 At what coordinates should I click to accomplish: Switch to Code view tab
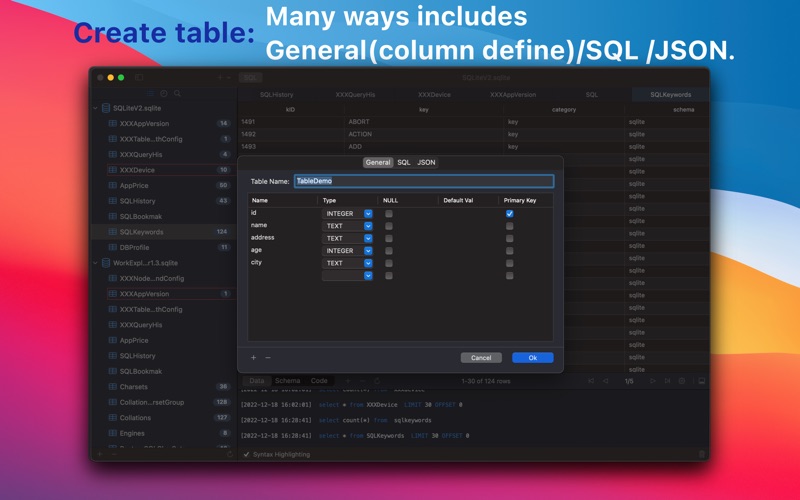coord(319,381)
